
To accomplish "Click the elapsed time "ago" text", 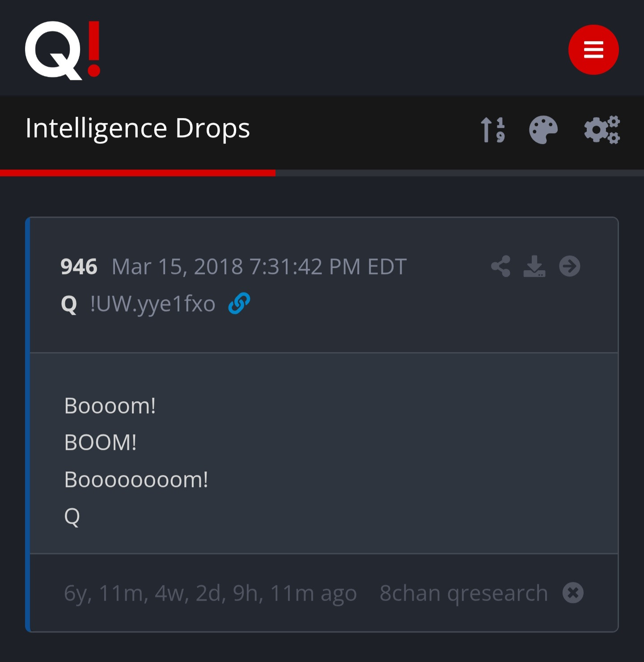I will (210, 594).
